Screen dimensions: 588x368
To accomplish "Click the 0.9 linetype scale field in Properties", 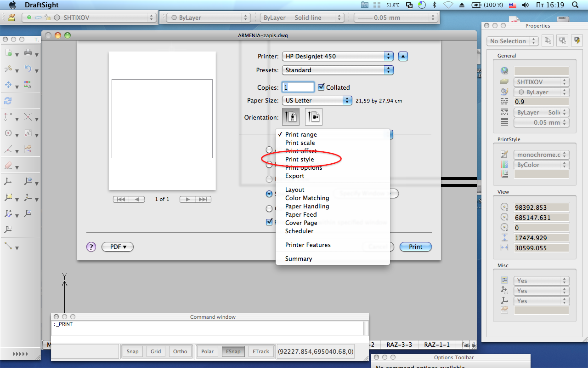I will (x=541, y=102).
